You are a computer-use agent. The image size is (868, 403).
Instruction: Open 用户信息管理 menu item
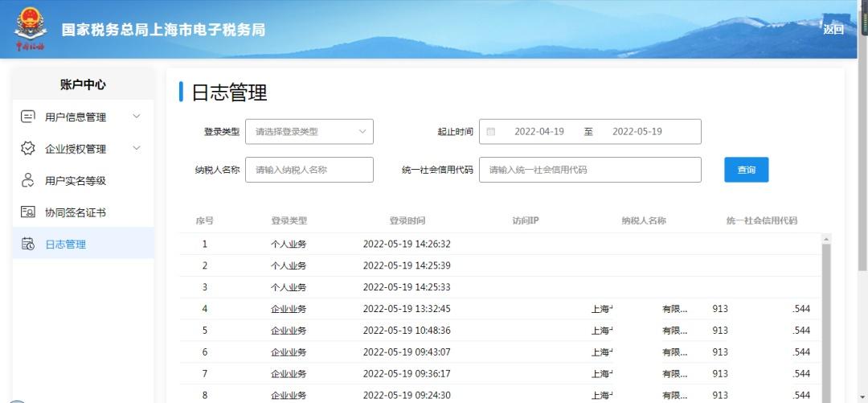(83, 117)
